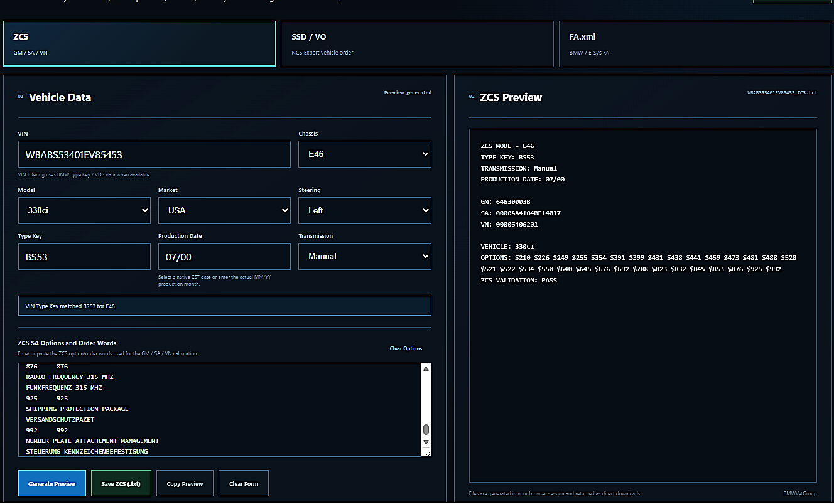Click the Type Key field BS53

point(84,256)
